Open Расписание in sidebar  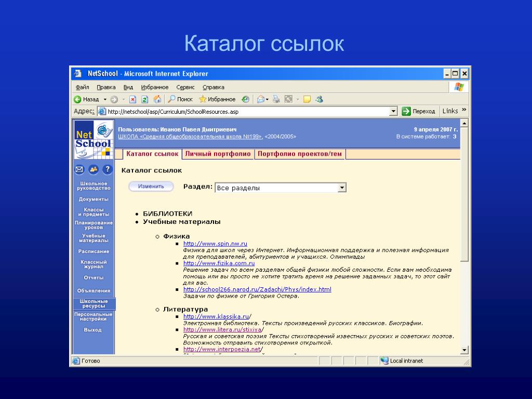tap(94, 251)
